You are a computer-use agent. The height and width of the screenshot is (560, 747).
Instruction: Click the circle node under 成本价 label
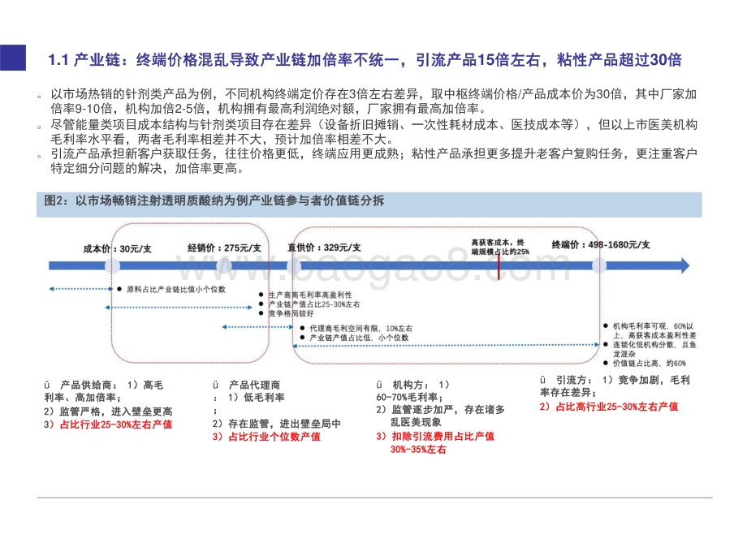(112, 265)
